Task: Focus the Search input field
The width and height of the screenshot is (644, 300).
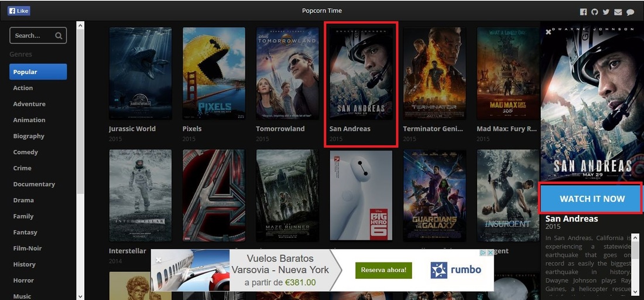Action: tap(38, 36)
